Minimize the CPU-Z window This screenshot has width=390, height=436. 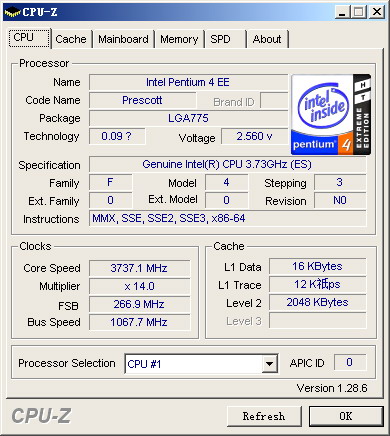[342, 12]
